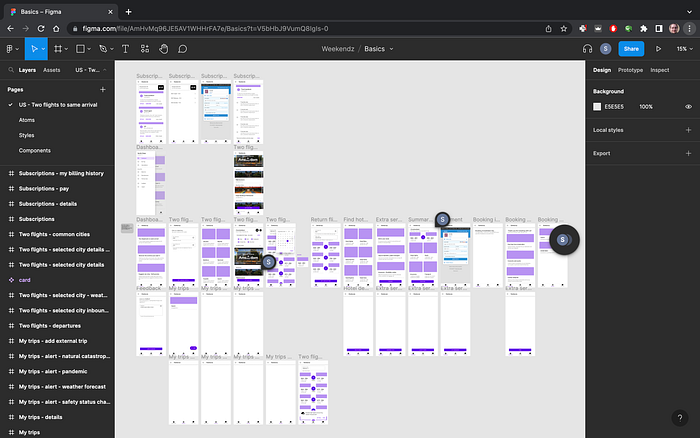Image resolution: width=700 pixels, height=438 pixels.
Task: Select the Frame tool
Action: (x=61, y=48)
